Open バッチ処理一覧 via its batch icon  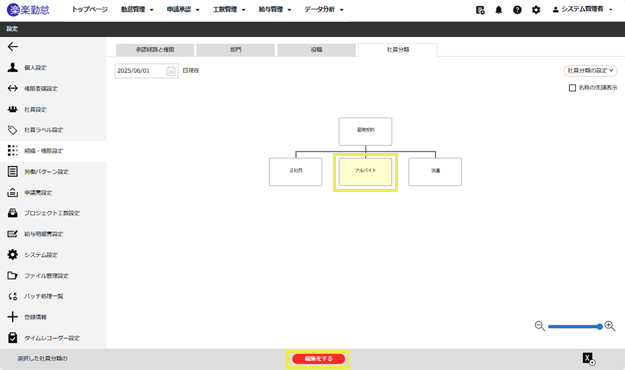(13, 296)
